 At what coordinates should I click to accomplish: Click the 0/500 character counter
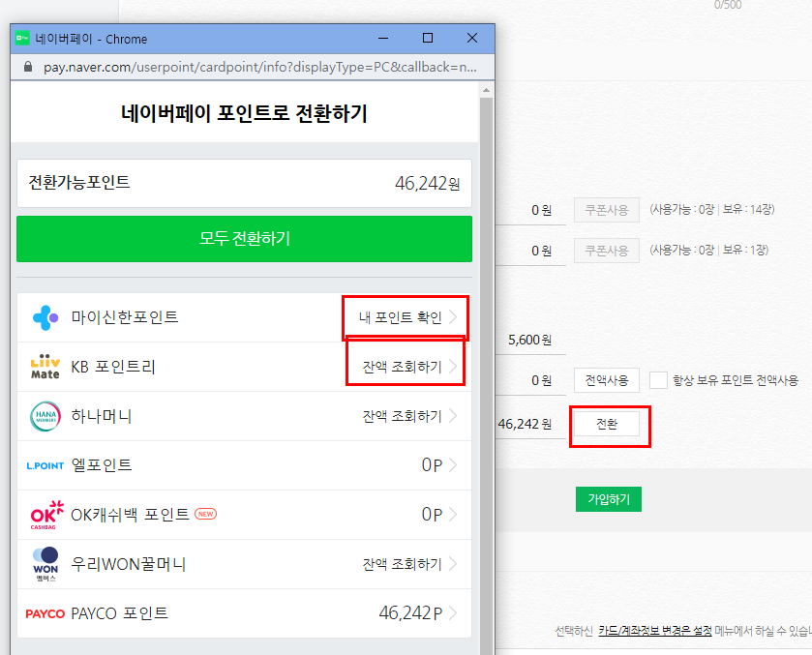pyautogui.click(x=728, y=5)
